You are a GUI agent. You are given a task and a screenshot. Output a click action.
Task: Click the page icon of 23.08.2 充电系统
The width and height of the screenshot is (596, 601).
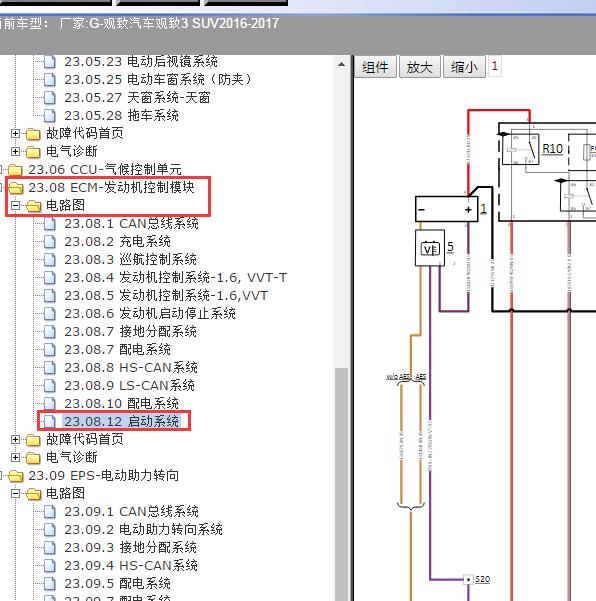coord(49,241)
